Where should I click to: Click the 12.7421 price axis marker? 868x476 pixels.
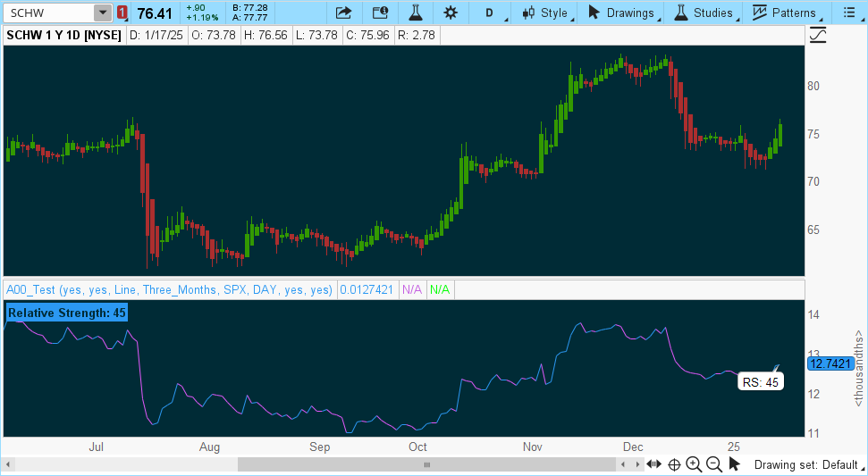[x=830, y=363]
